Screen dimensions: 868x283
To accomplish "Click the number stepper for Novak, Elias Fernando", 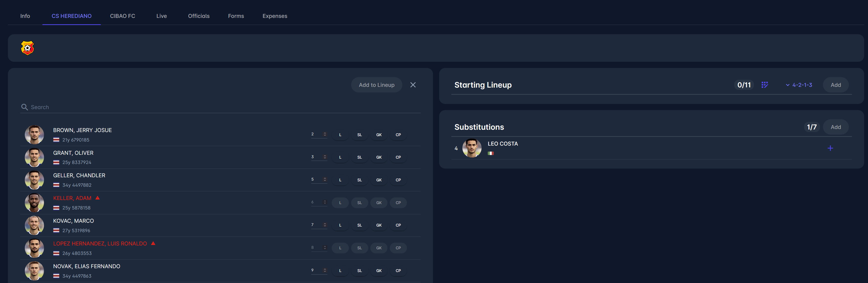I will [x=325, y=270].
